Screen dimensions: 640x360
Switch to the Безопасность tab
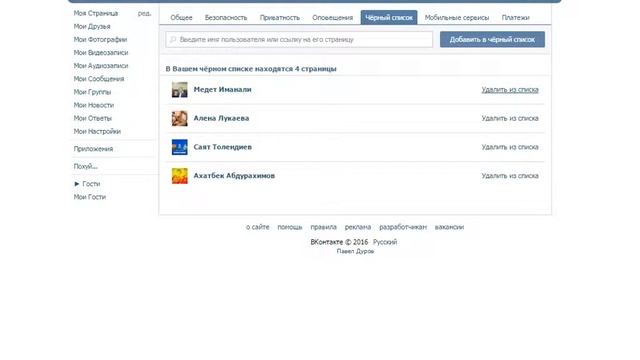[x=226, y=18]
